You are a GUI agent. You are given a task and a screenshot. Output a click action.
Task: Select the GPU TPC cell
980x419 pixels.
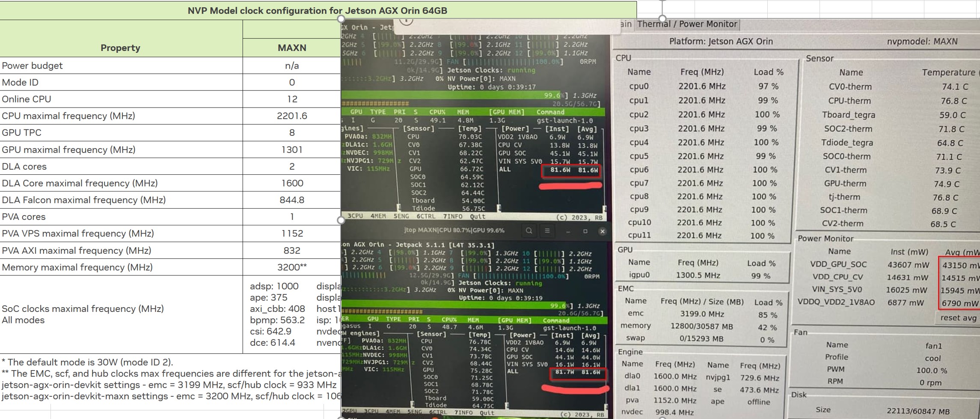121,132
